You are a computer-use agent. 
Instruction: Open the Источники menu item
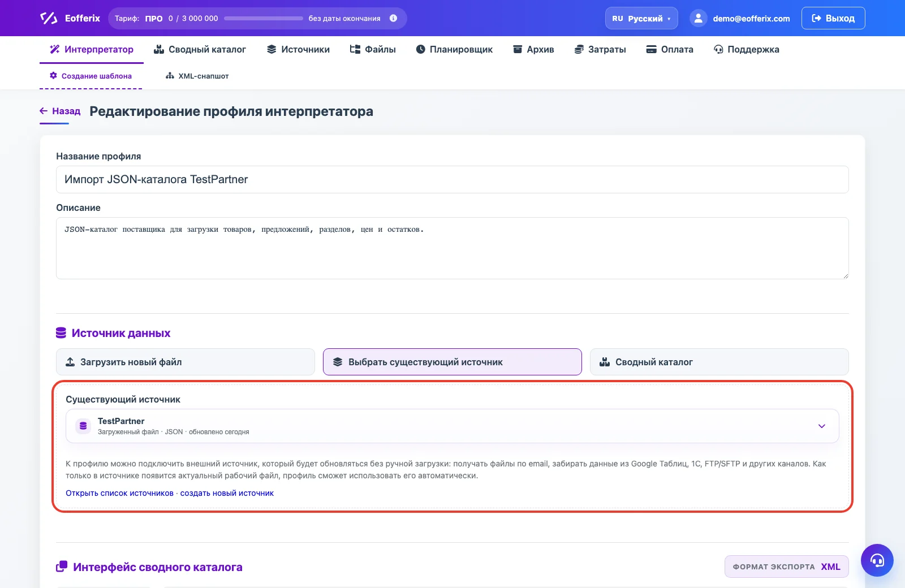298,49
